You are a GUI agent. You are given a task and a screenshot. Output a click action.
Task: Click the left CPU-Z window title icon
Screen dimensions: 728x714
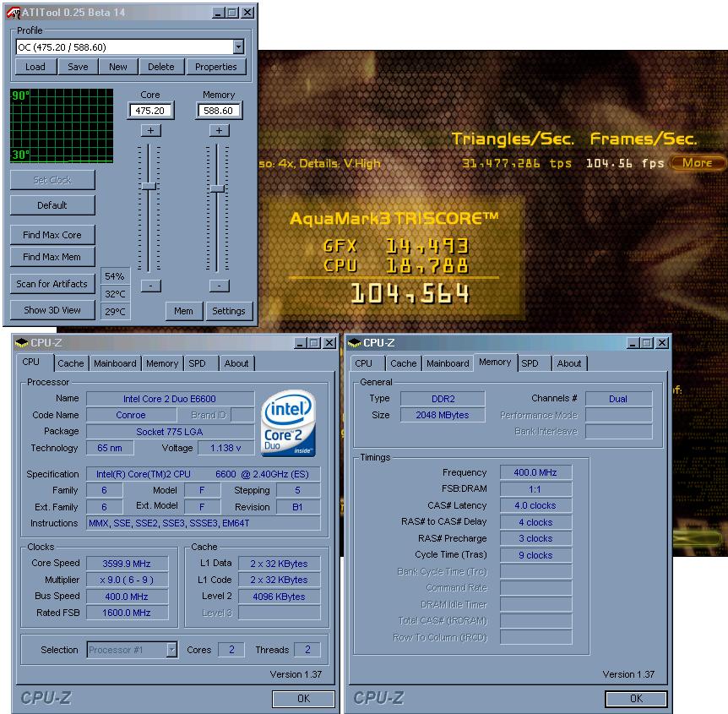(x=21, y=343)
